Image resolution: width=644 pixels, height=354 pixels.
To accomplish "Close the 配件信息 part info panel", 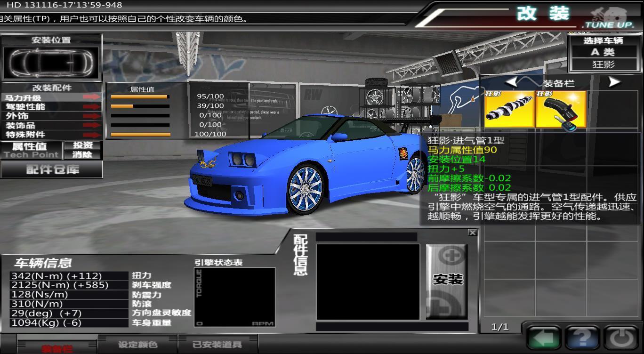I will point(472,233).
